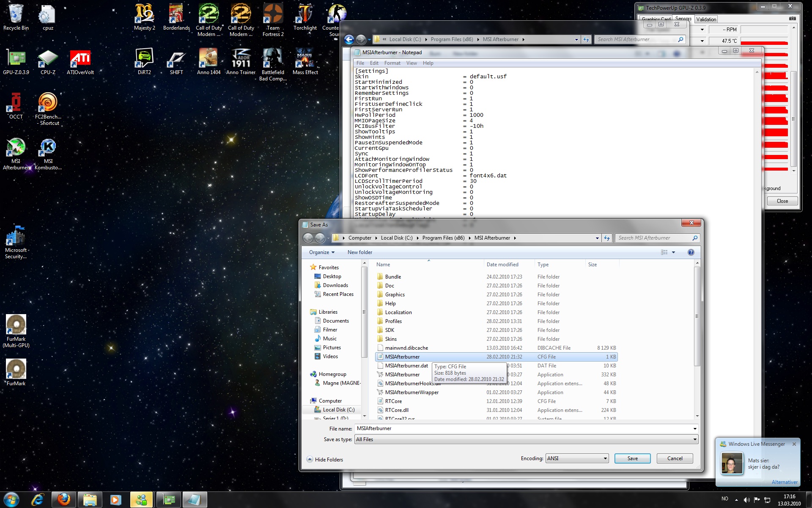This screenshot has width=812, height=508.
Task: Open Internet Explorer from the taskbar
Action: point(38,500)
